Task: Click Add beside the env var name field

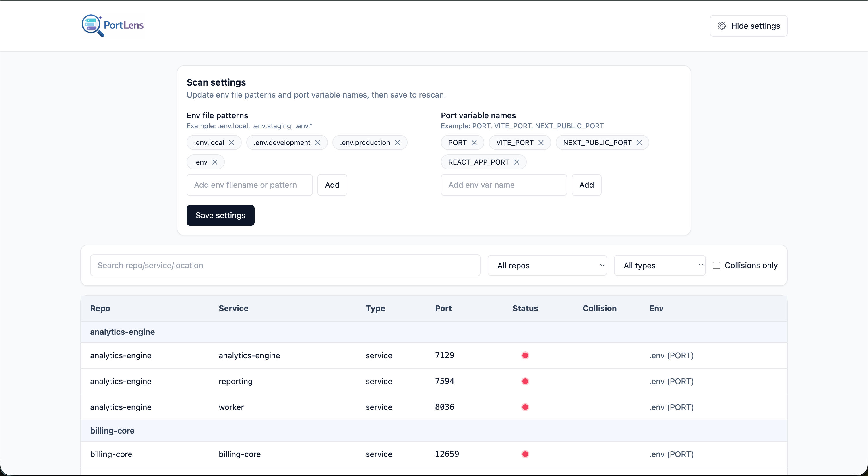Action: pyautogui.click(x=586, y=185)
